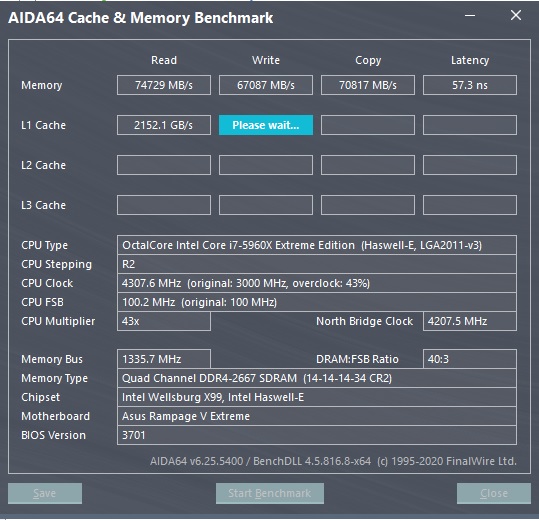This screenshot has width=539, height=523.
Task: Click the Memory Type label
Action: tap(54, 379)
